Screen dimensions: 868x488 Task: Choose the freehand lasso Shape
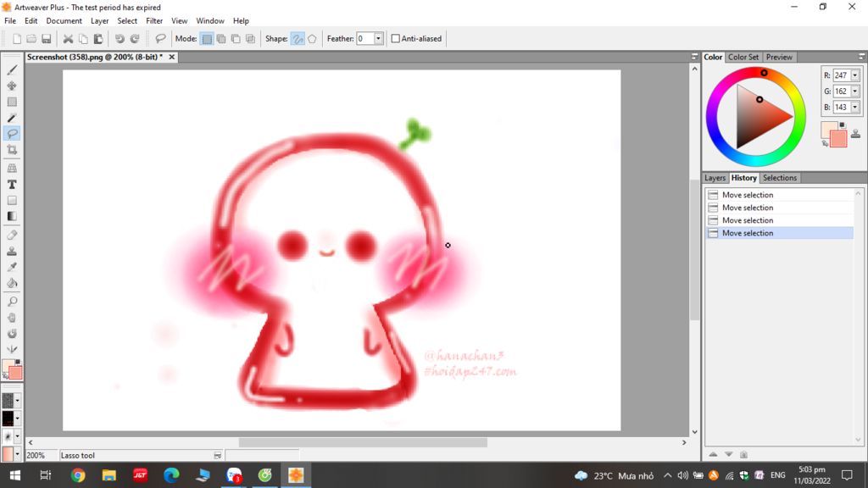(x=298, y=39)
